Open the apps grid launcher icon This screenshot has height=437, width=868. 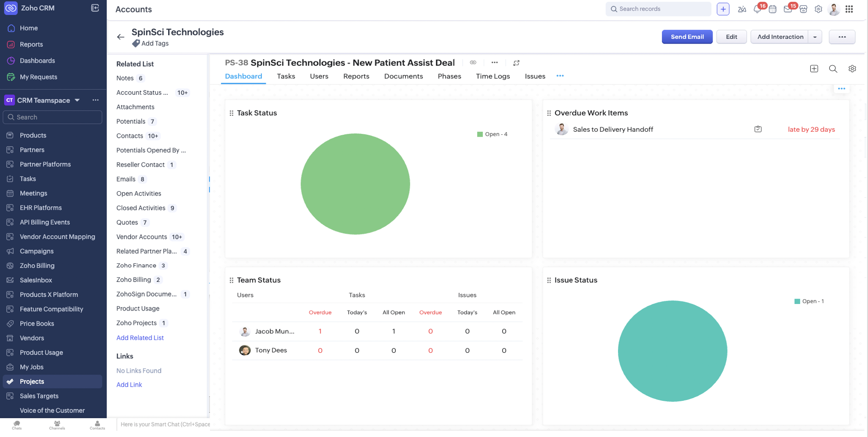pyautogui.click(x=849, y=9)
